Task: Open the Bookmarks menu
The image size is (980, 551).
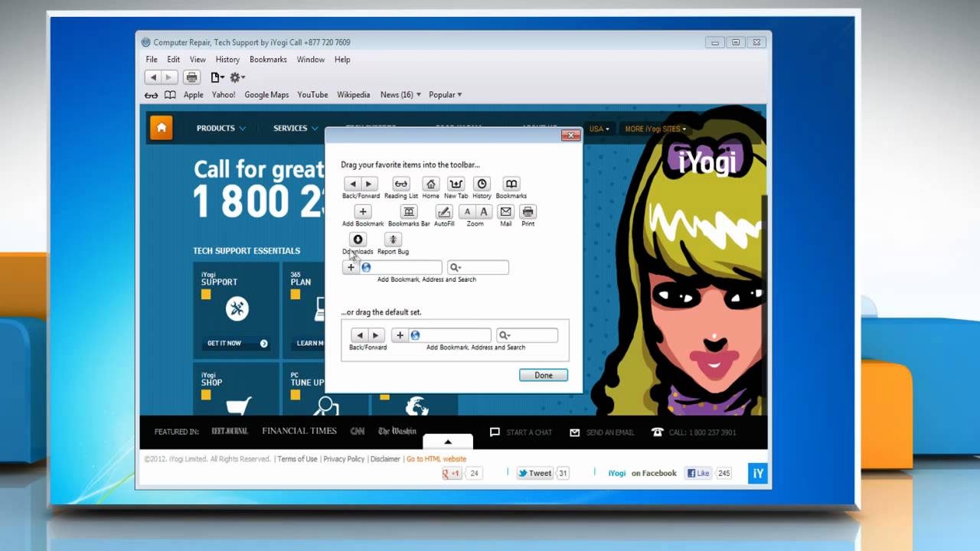Action: tap(268, 60)
